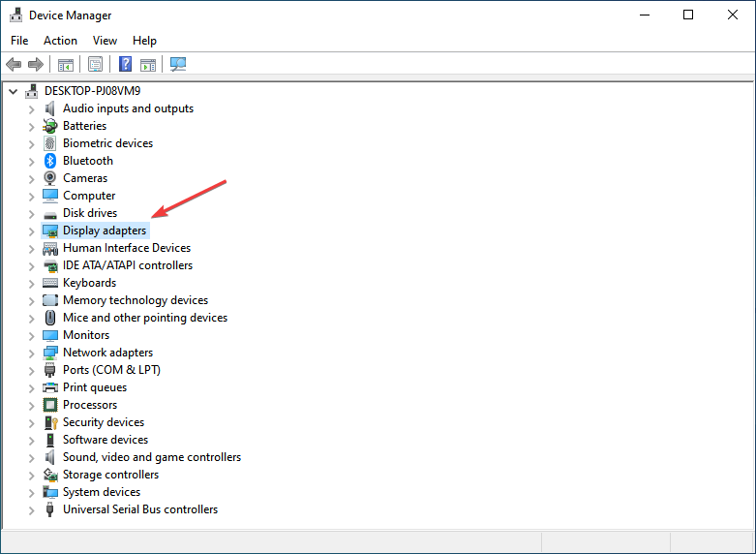
Task: Select the Memory technology devices label
Action: point(136,300)
